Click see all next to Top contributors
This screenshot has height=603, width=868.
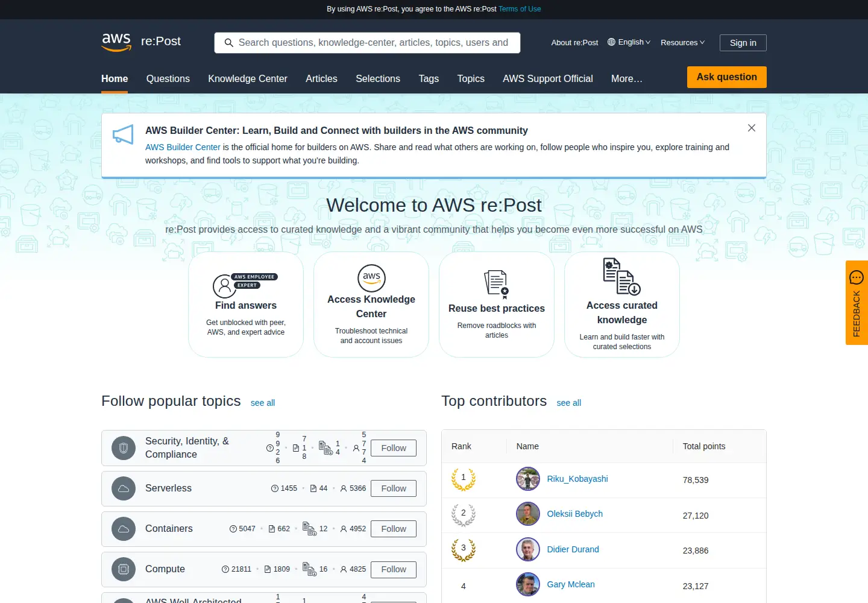[569, 403]
